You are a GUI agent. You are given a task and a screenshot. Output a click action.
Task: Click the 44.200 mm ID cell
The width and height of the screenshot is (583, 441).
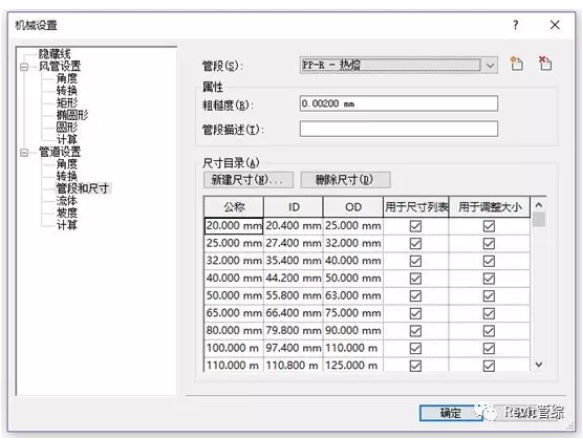click(x=293, y=278)
